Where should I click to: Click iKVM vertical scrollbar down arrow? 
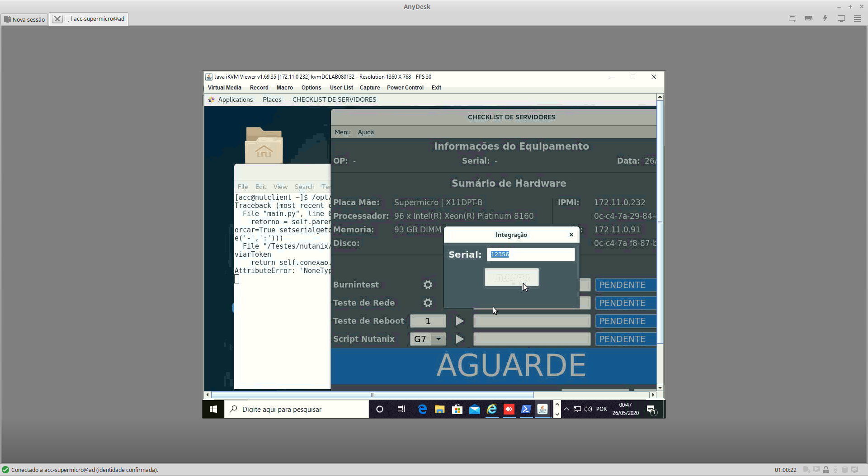(660, 387)
